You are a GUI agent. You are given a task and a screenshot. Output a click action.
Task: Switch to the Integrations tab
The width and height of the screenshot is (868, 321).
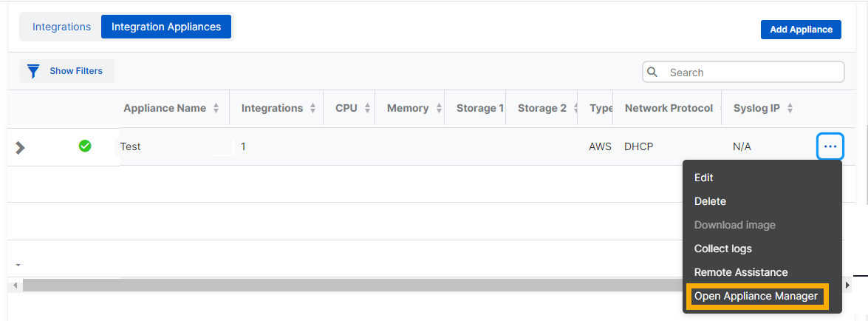[61, 27]
